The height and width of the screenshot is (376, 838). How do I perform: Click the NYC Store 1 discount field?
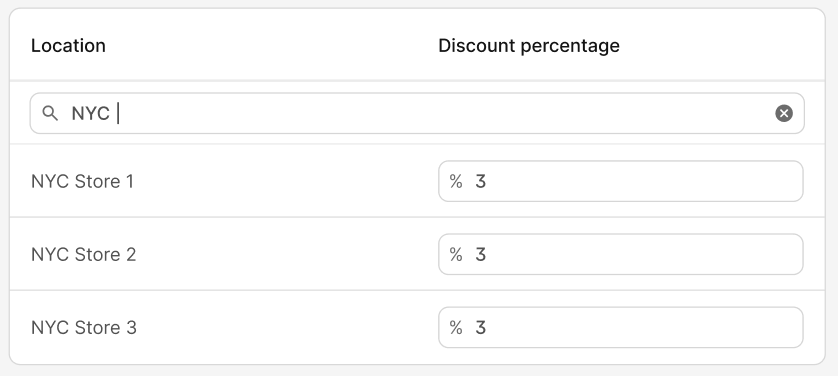pyautogui.click(x=620, y=182)
